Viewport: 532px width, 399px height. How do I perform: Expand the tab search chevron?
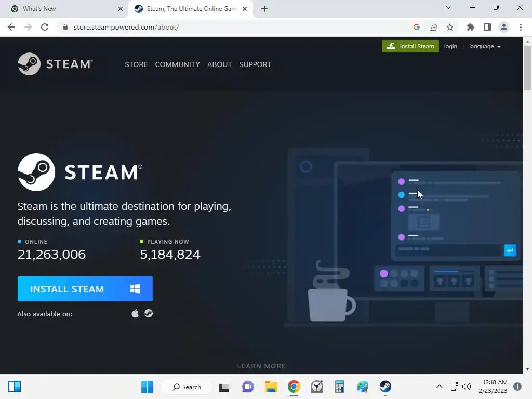(448, 7)
